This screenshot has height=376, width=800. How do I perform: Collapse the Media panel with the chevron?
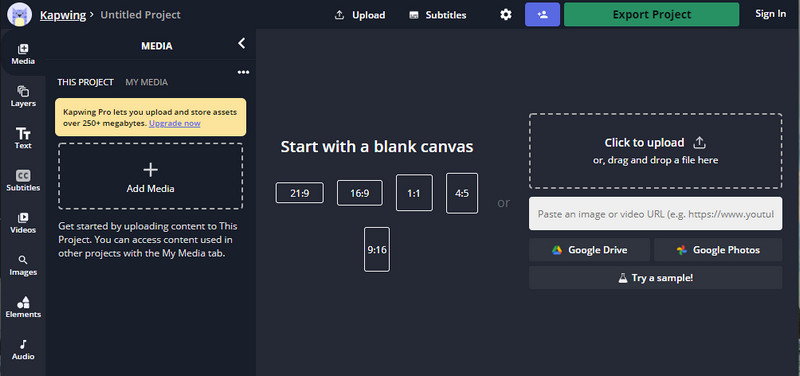click(242, 44)
